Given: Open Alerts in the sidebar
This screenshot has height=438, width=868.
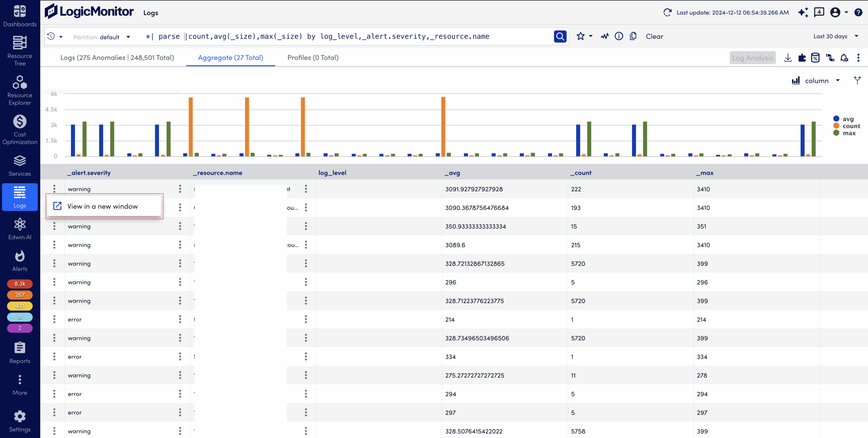Looking at the screenshot, I should [x=20, y=261].
